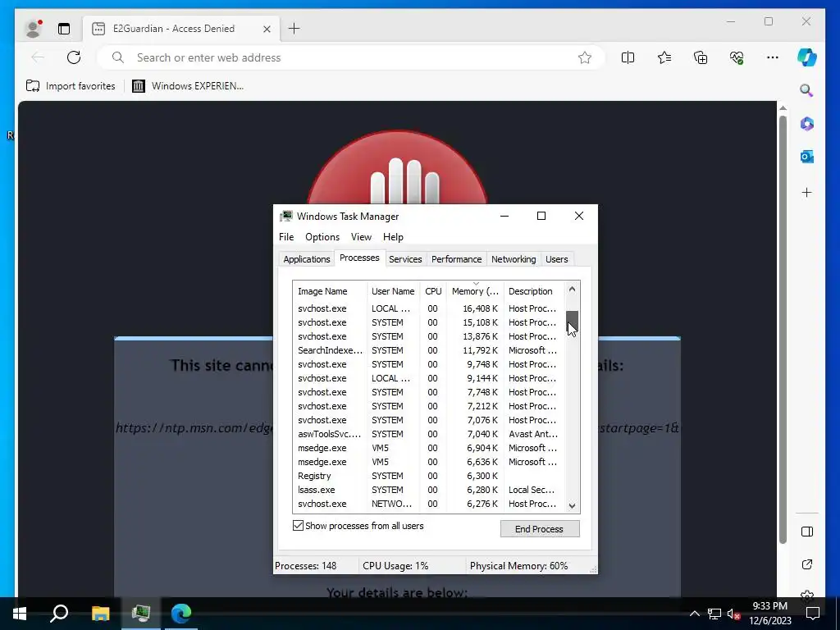Open Task Manager Options menu
Screen dimensions: 840x630
point(322,237)
